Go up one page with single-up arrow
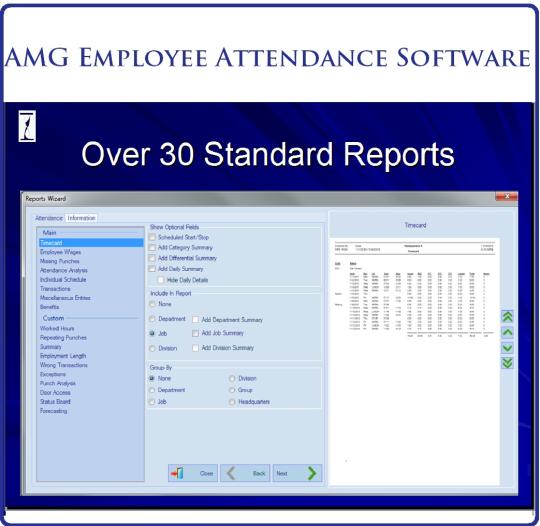This screenshot has height=526, width=540. (x=507, y=332)
